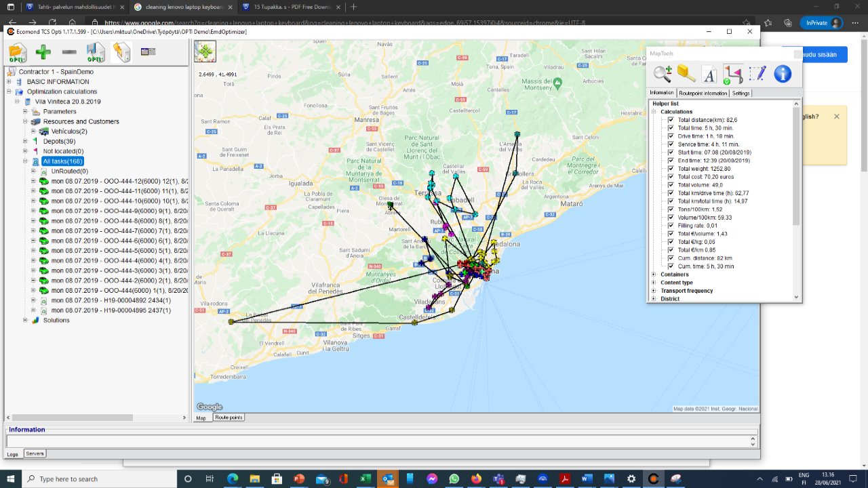Screen dimensions: 868x488
Task: Expand the Content type helper node
Action: coord(654,283)
